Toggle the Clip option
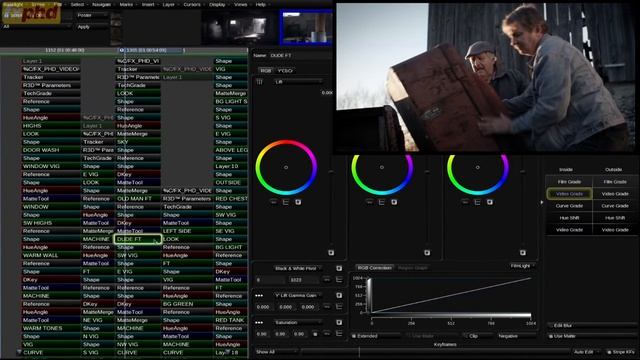The width and height of the screenshot is (640, 360). coord(478,336)
